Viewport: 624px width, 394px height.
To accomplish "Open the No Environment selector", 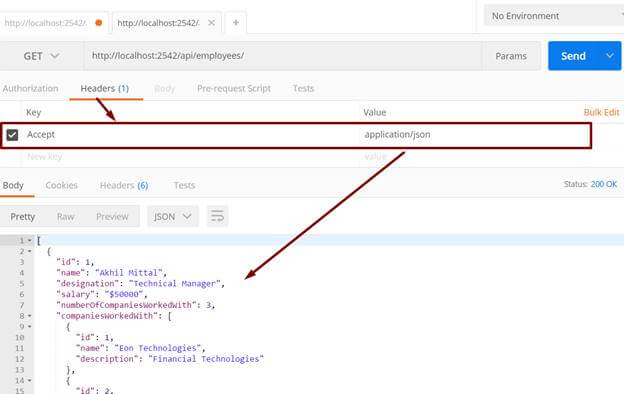I will pos(554,16).
